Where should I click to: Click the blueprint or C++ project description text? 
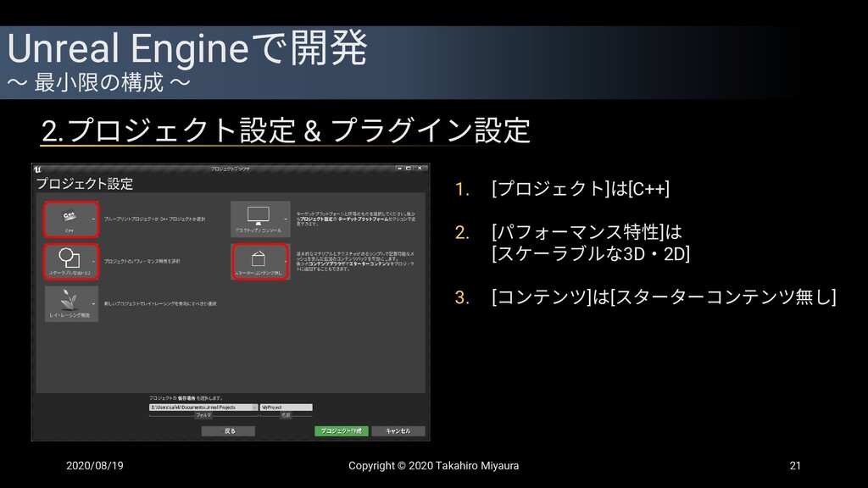click(154, 219)
